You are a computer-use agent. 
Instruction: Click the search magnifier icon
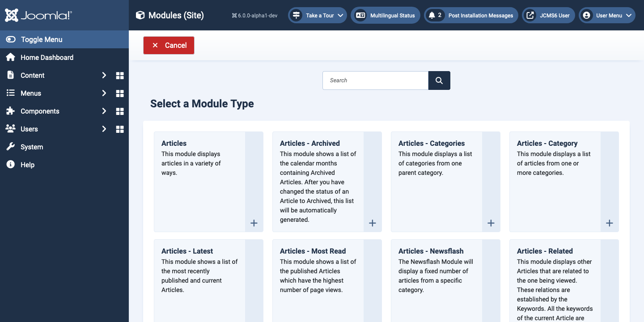[439, 80]
